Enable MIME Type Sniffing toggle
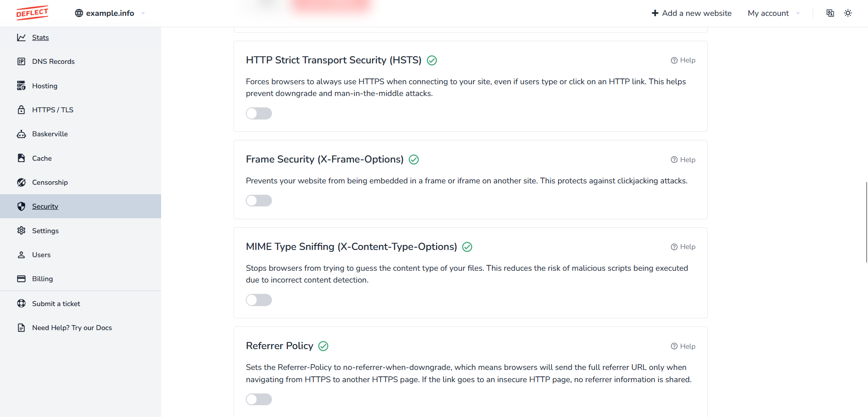The height and width of the screenshot is (417, 868). 259,300
